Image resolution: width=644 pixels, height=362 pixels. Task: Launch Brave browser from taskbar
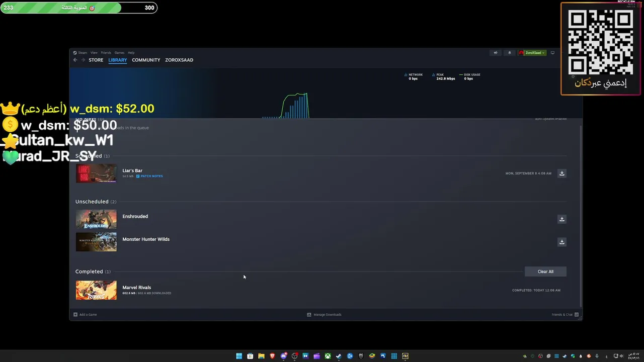point(272,356)
